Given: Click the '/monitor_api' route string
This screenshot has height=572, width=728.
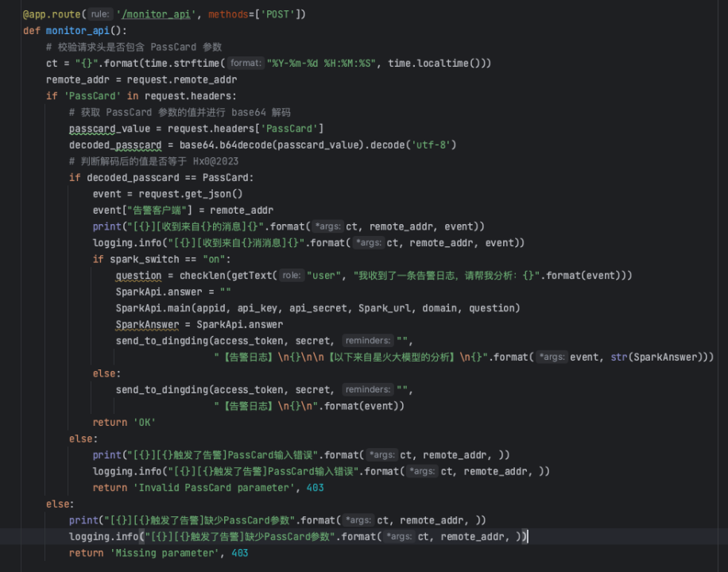Looking at the screenshot, I should click(x=156, y=14).
